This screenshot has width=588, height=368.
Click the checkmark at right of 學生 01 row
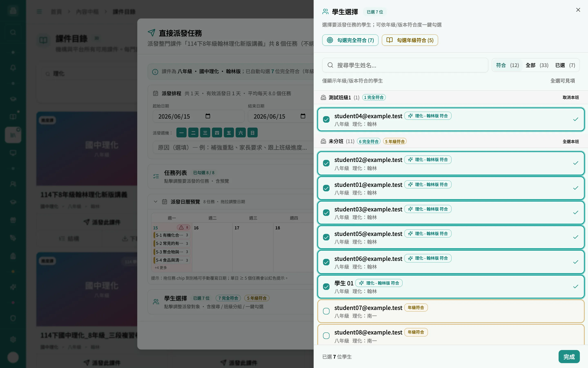[x=576, y=286]
